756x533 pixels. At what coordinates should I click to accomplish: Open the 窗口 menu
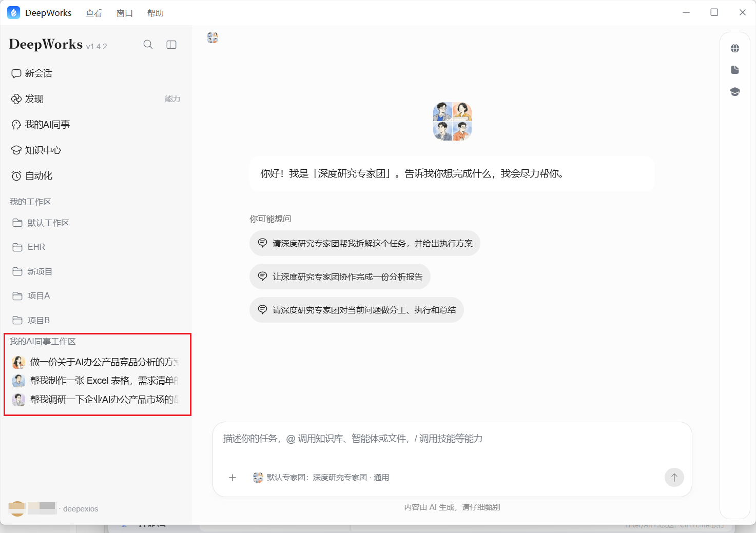[x=124, y=13]
